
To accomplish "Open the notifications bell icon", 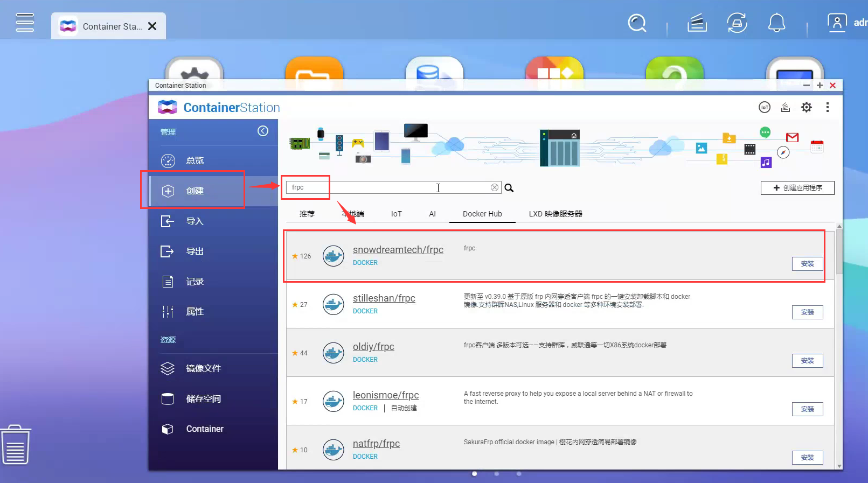I will [x=776, y=23].
